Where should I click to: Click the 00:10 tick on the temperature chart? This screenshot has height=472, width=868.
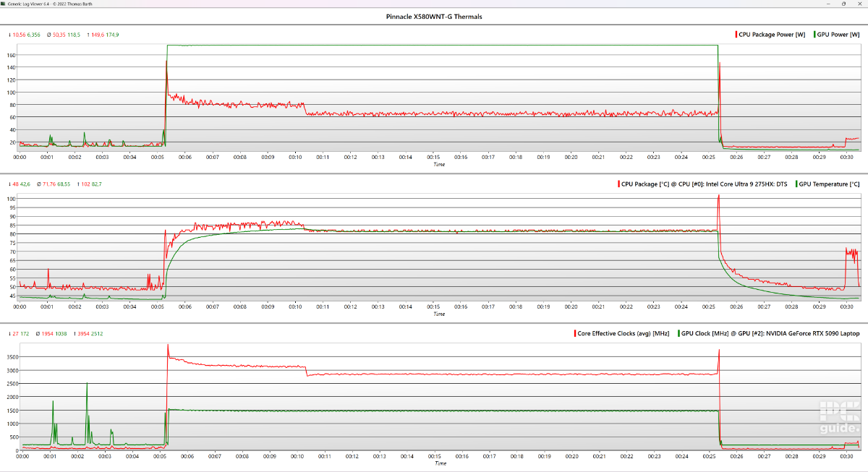coord(295,306)
